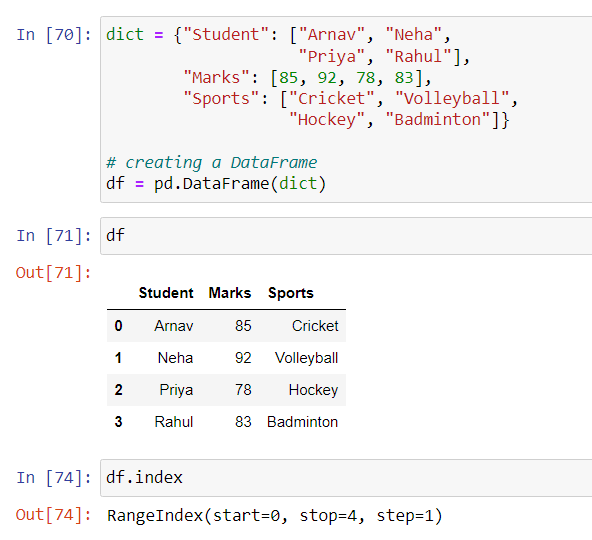Image resolution: width=592 pixels, height=540 pixels.
Task: Click the code cell containing only df
Action: 346,236
